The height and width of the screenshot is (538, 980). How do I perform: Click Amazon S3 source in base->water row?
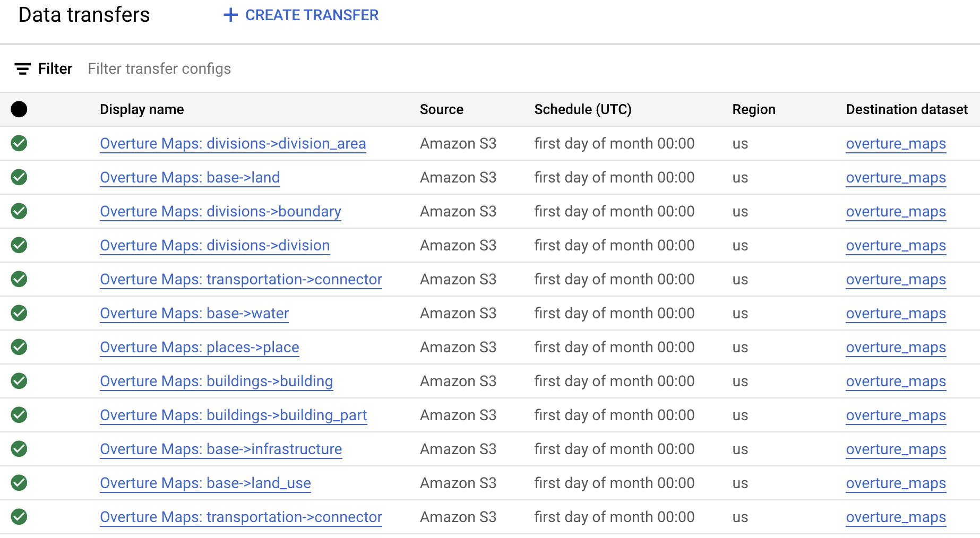pos(458,313)
